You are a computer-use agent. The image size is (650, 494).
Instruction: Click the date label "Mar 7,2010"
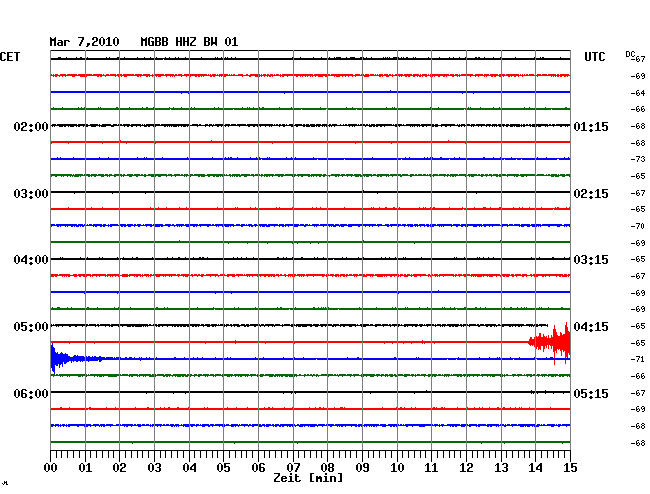84,42
